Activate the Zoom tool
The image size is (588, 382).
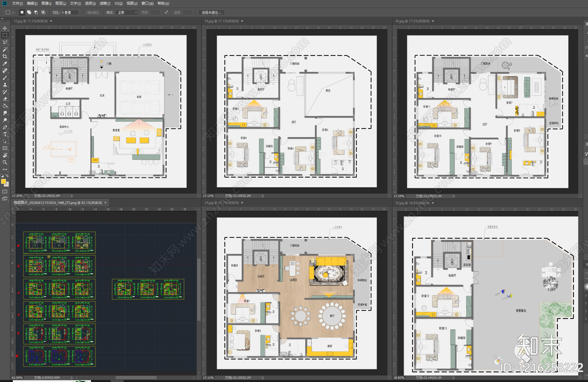pos(5,162)
